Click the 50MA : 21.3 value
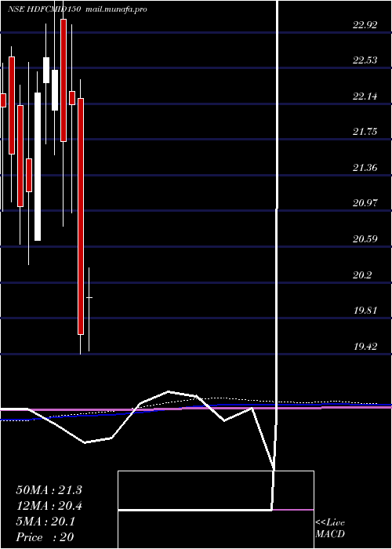 pyautogui.click(x=49, y=490)
